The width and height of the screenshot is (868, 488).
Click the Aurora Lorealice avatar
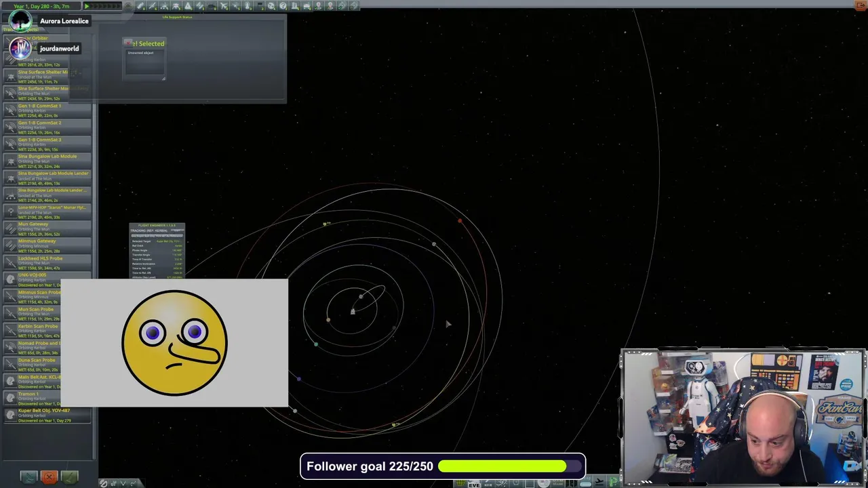[20, 20]
